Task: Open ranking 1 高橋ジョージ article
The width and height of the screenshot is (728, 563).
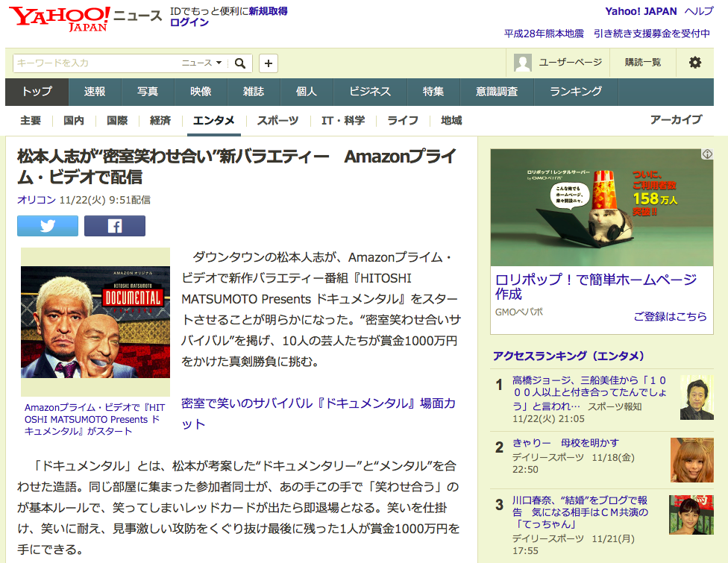Action: click(x=590, y=393)
